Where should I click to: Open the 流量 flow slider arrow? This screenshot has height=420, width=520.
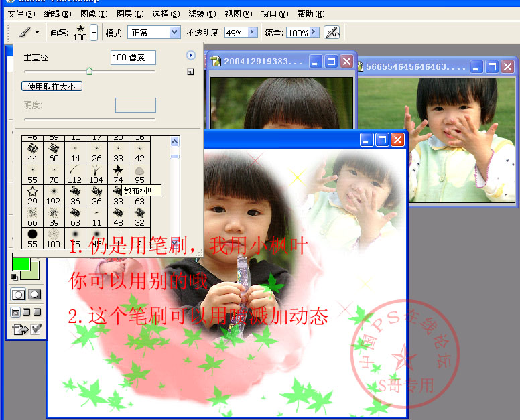click(314, 32)
